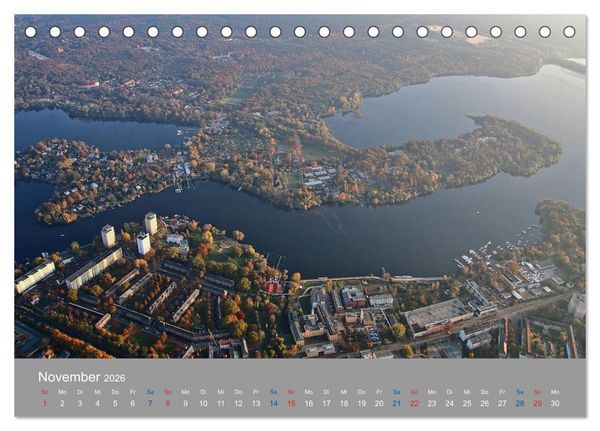Select date 3 in the calendar row
Viewport: 600px width, 431px height.
pos(80,403)
